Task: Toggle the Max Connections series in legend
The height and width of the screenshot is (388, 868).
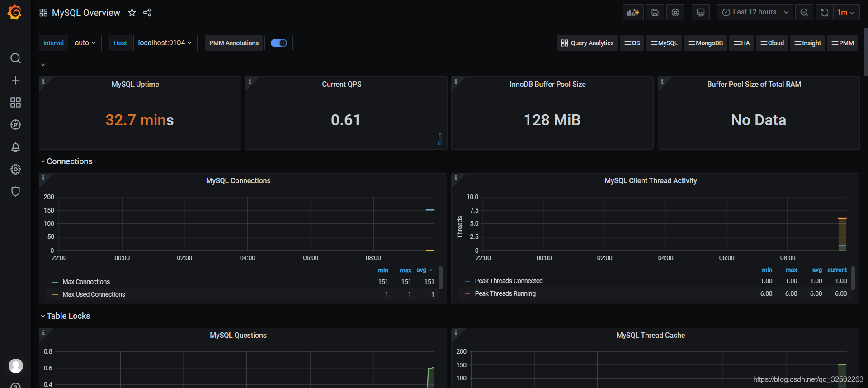Action: click(x=86, y=282)
